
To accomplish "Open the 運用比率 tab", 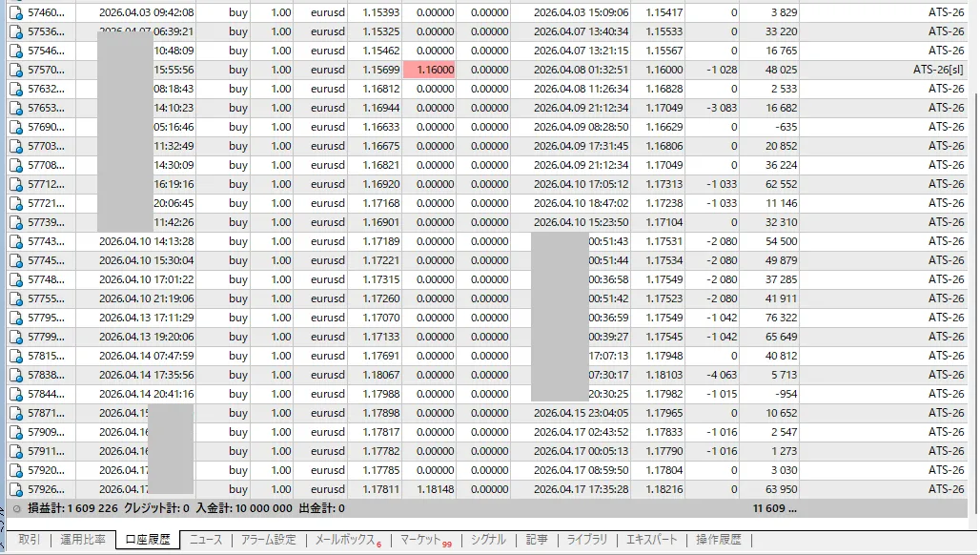I will point(83,540).
